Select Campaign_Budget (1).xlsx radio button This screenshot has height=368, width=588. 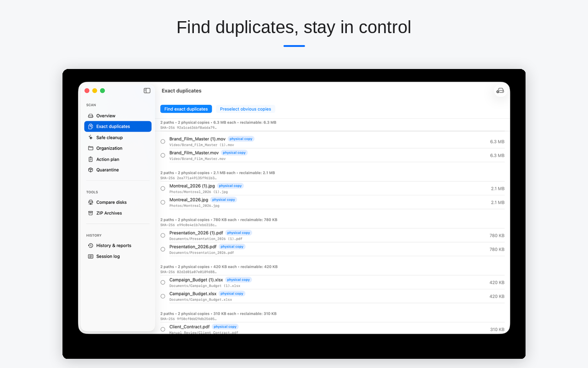(163, 282)
